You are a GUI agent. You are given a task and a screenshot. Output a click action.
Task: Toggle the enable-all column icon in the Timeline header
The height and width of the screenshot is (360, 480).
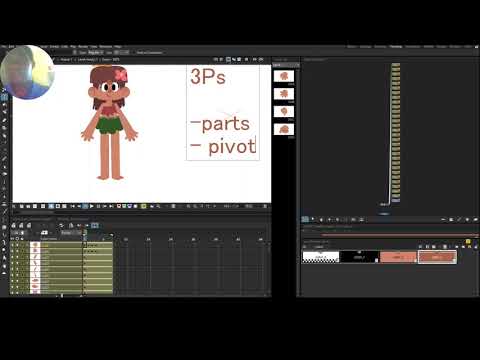pyautogui.click(x=12, y=239)
